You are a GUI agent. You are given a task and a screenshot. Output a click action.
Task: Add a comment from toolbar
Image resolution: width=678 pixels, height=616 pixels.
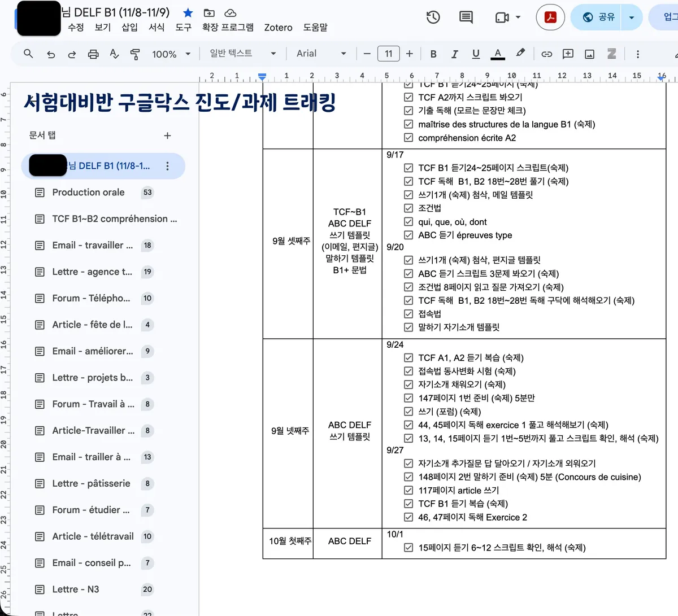[x=568, y=54]
